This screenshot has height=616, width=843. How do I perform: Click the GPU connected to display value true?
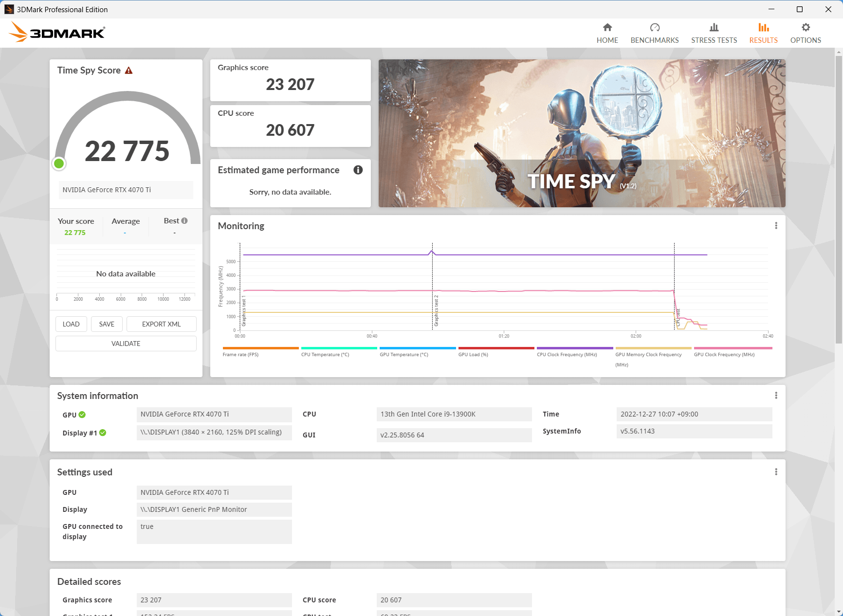pos(214,531)
